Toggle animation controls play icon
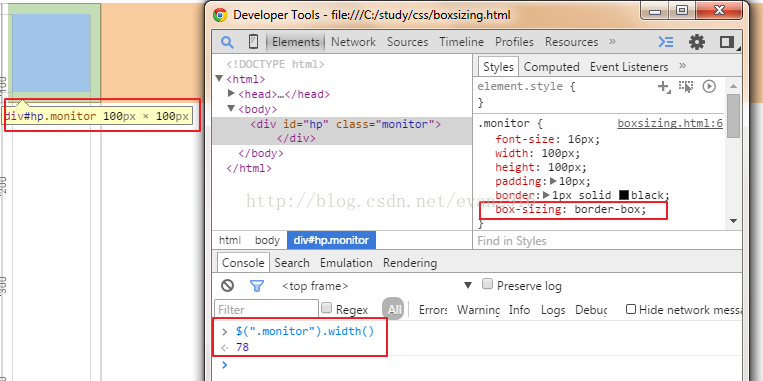 pos(709,87)
